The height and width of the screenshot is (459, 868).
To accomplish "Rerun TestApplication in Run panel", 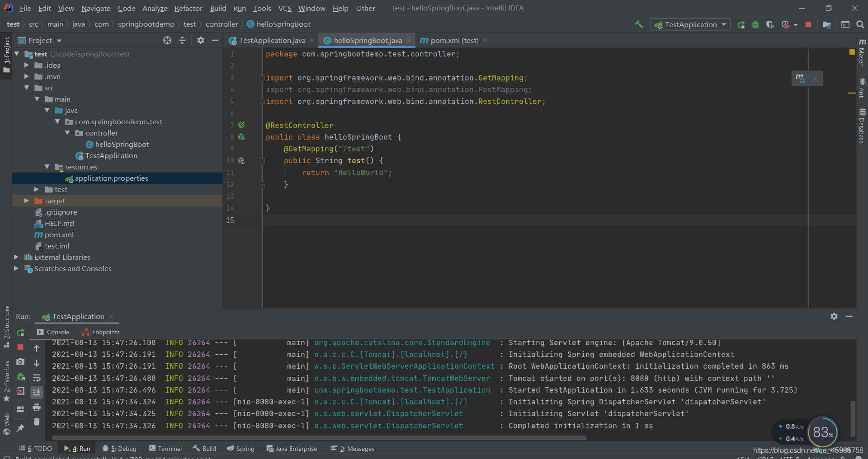I will click(x=20, y=333).
